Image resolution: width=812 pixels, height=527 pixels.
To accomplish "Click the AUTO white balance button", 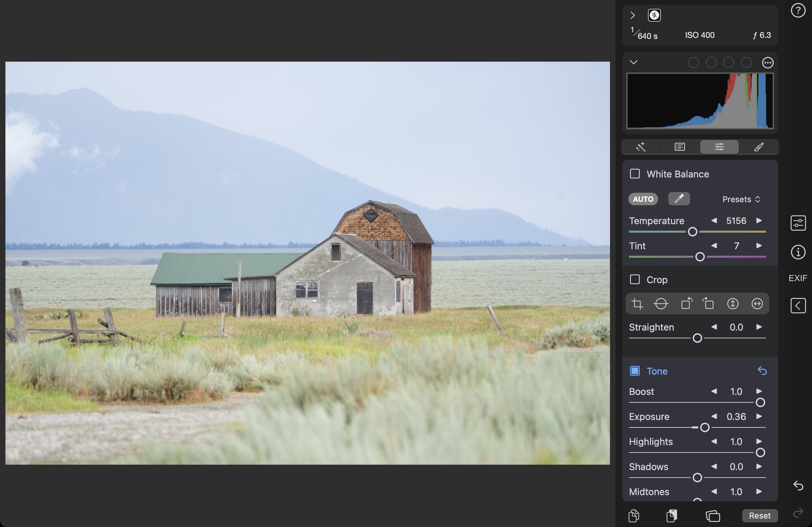I will tap(643, 199).
